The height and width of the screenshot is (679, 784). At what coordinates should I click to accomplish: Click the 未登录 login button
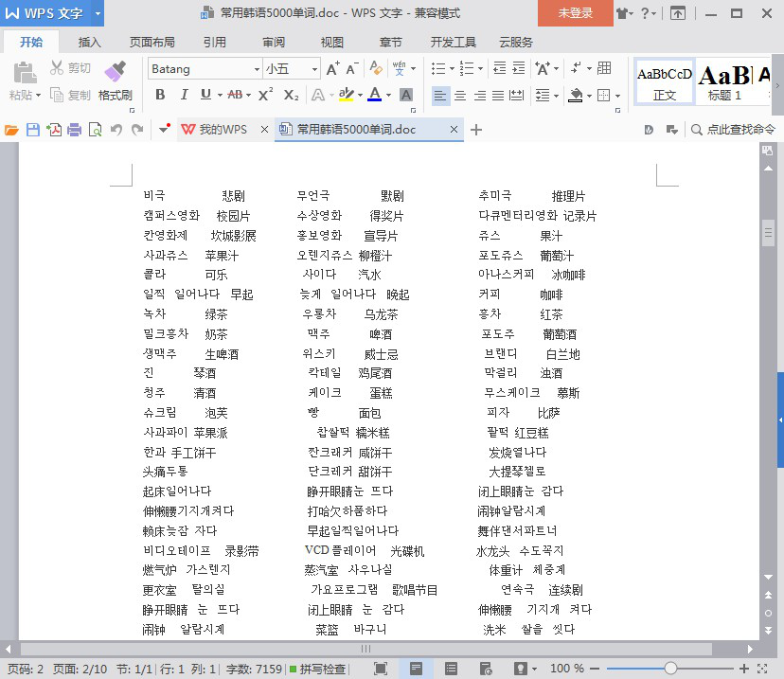coord(576,13)
